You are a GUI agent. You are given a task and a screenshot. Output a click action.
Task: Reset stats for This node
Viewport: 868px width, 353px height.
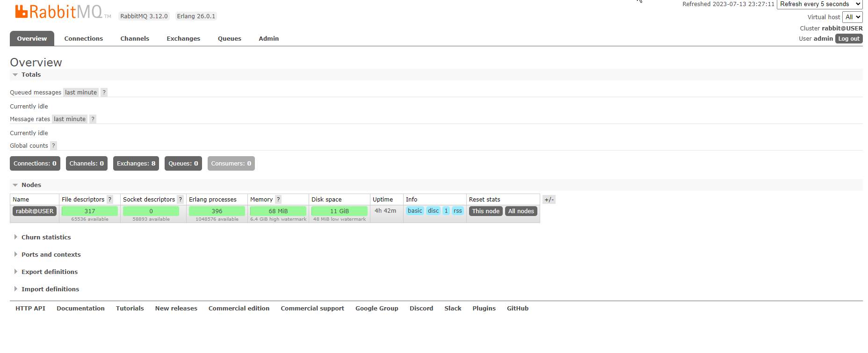(x=486, y=211)
